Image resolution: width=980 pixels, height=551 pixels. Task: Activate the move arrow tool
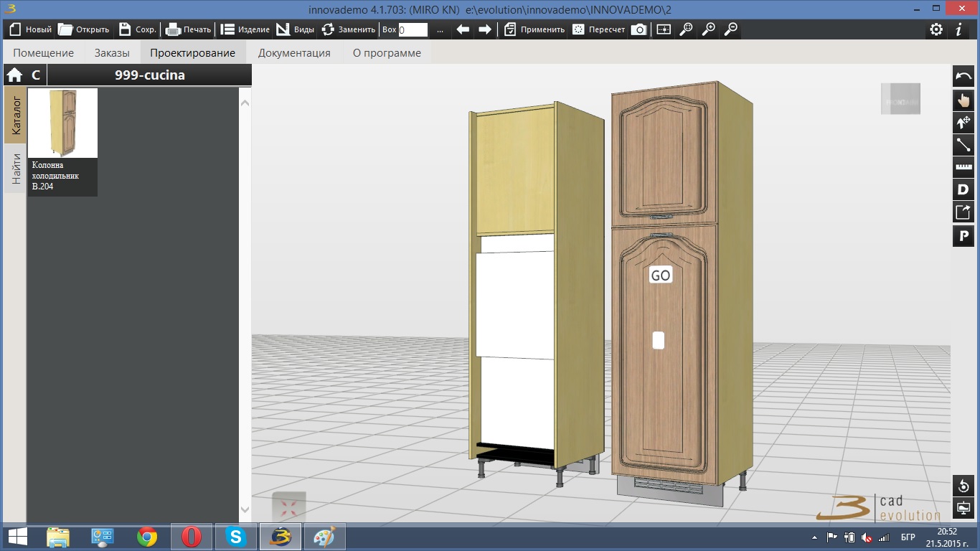click(x=963, y=123)
